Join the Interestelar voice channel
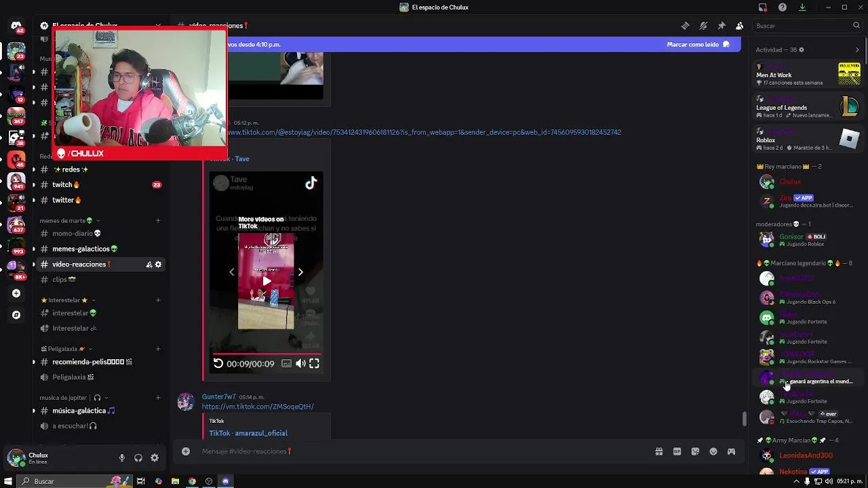The width and height of the screenshot is (868, 488). point(100,328)
